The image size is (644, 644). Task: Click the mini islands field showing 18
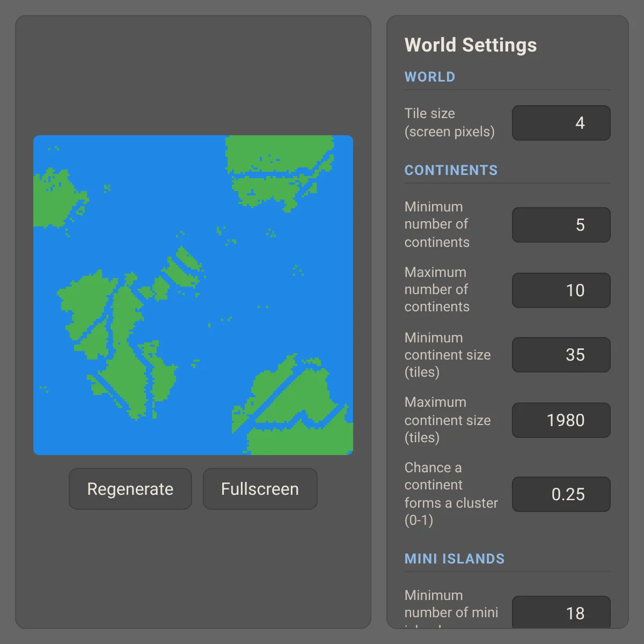point(561,612)
